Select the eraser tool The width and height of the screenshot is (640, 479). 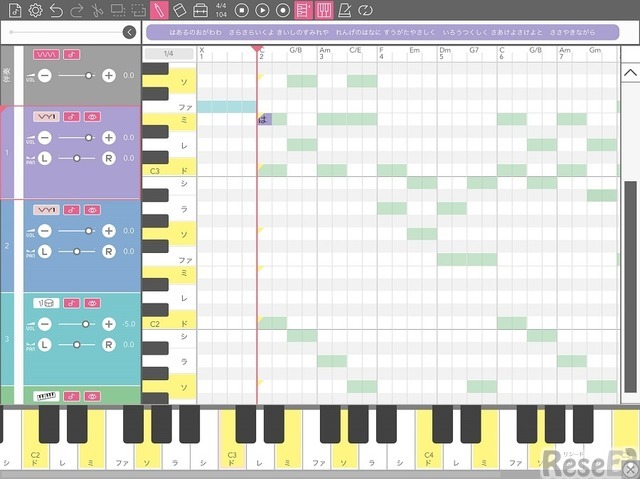[x=179, y=10]
